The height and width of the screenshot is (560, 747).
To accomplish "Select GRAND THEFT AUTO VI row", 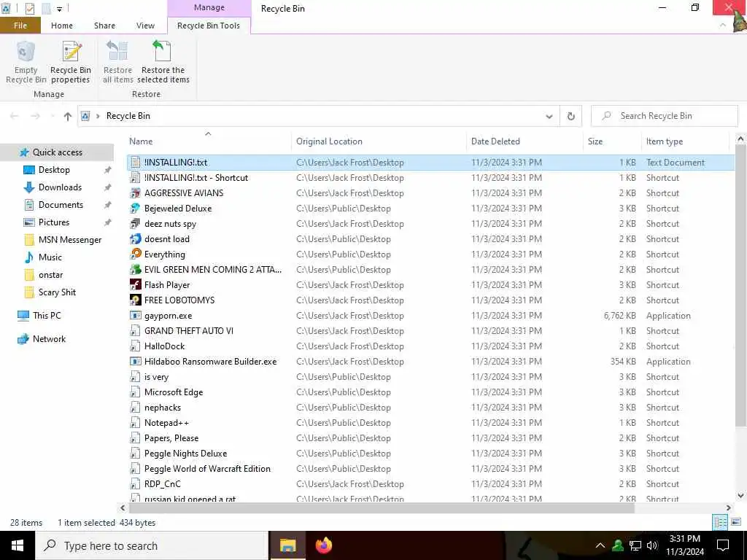I will click(x=431, y=331).
